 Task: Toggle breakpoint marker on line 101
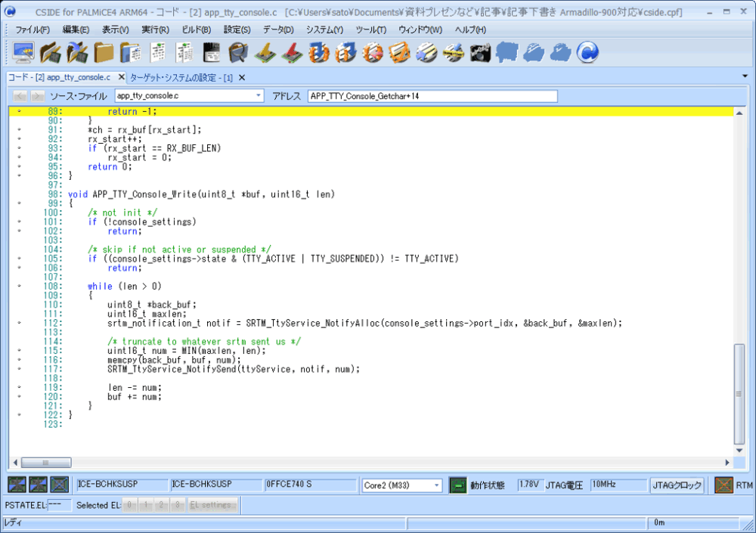(x=19, y=222)
